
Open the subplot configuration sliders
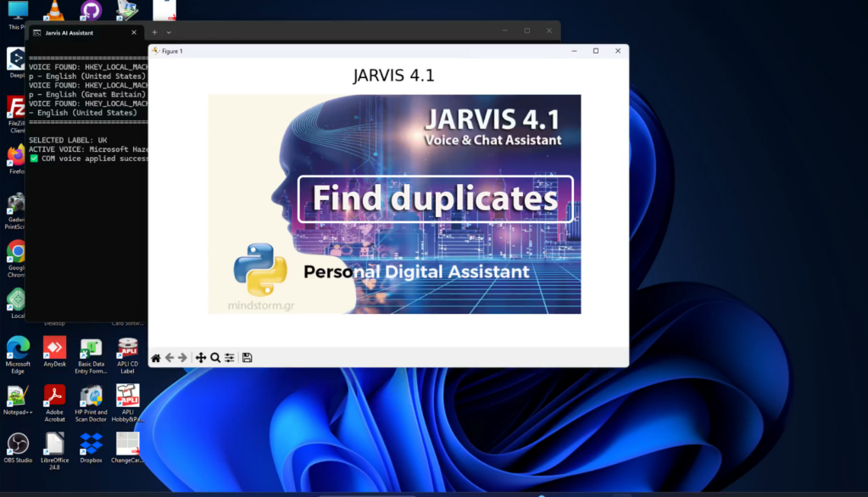(x=229, y=357)
